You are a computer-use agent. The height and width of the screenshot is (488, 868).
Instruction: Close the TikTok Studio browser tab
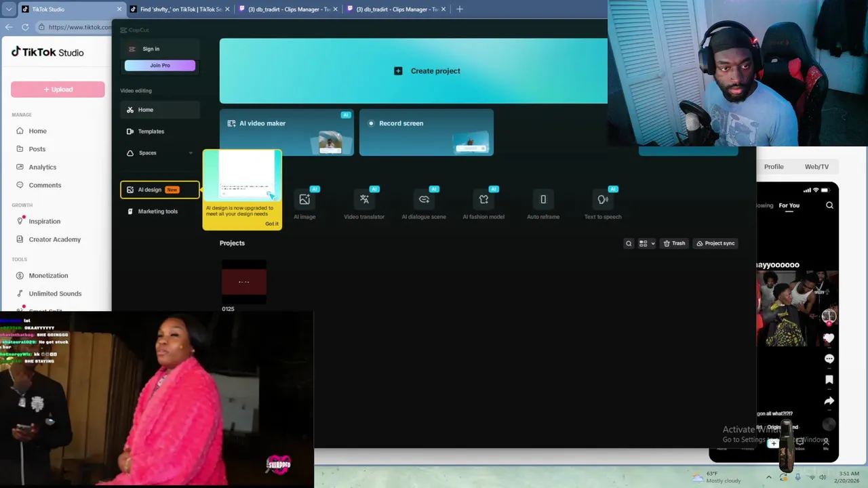click(x=119, y=9)
